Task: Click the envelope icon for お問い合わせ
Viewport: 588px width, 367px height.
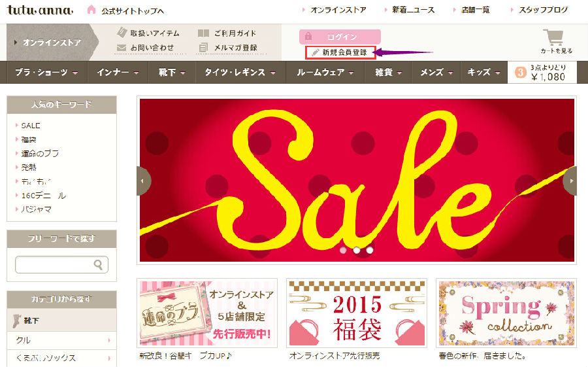Action: [121, 48]
